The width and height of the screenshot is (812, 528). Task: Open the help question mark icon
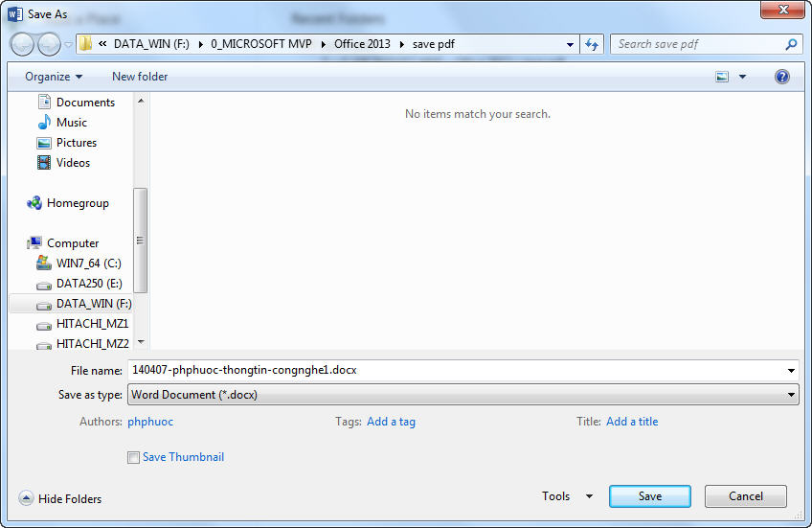(x=782, y=77)
